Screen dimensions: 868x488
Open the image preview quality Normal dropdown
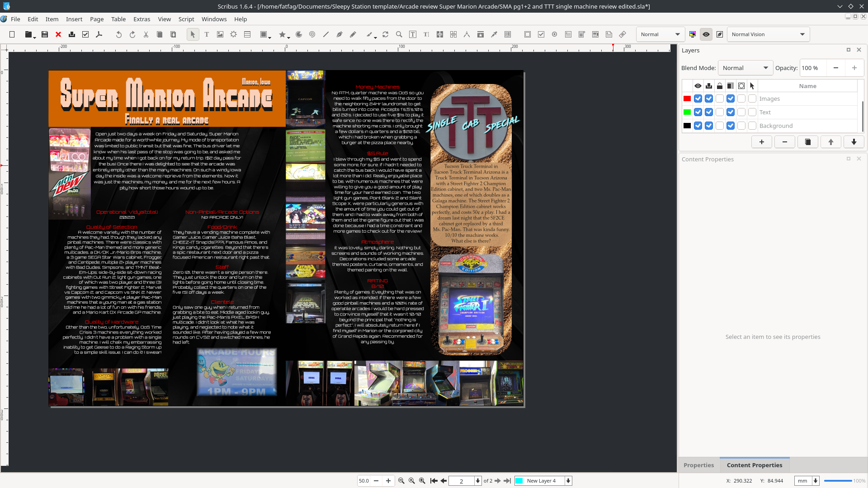pyautogui.click(x=660, y=34)
